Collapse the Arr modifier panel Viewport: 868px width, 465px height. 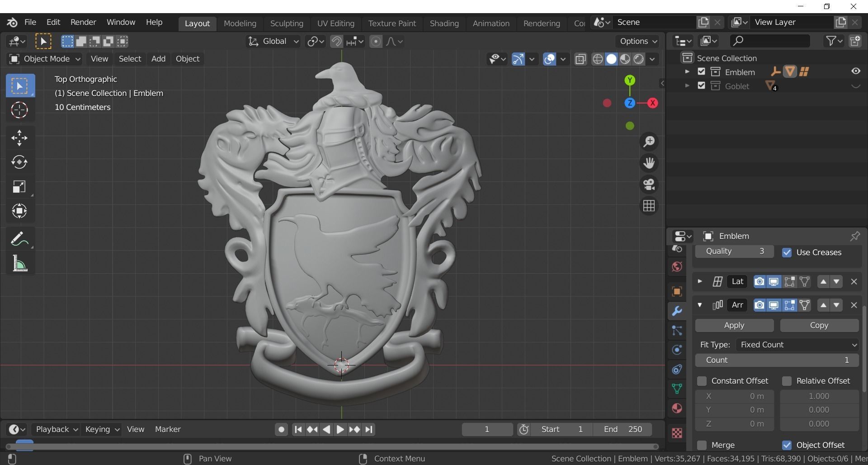click(700, 305)
